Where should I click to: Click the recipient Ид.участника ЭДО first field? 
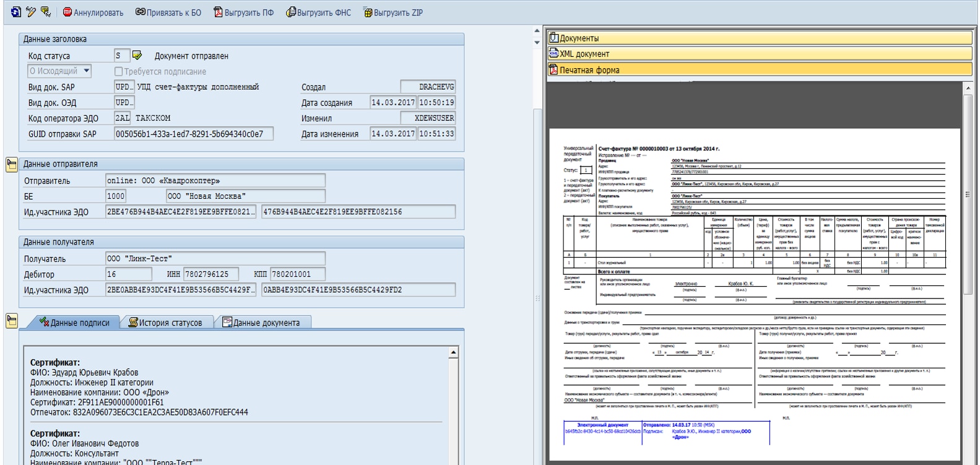(181, 290)
